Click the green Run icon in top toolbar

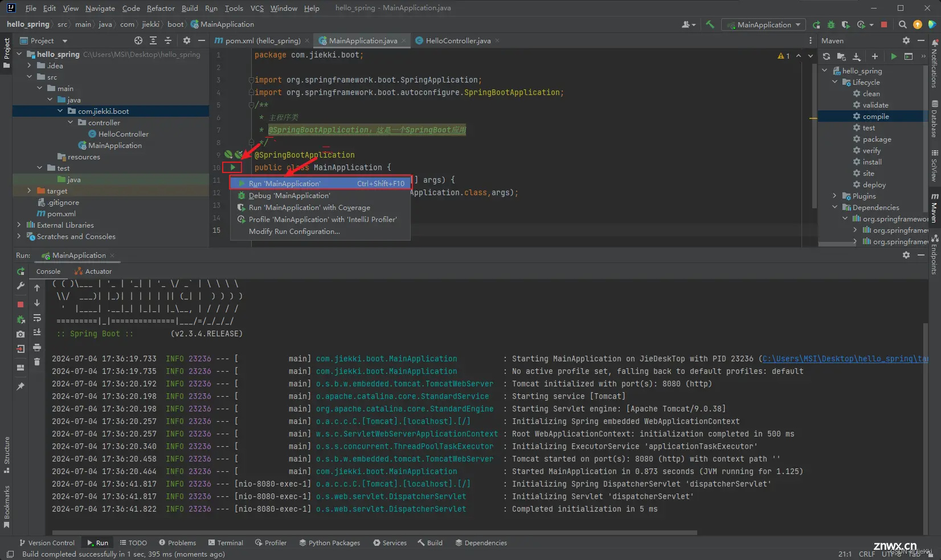[816, 24]
